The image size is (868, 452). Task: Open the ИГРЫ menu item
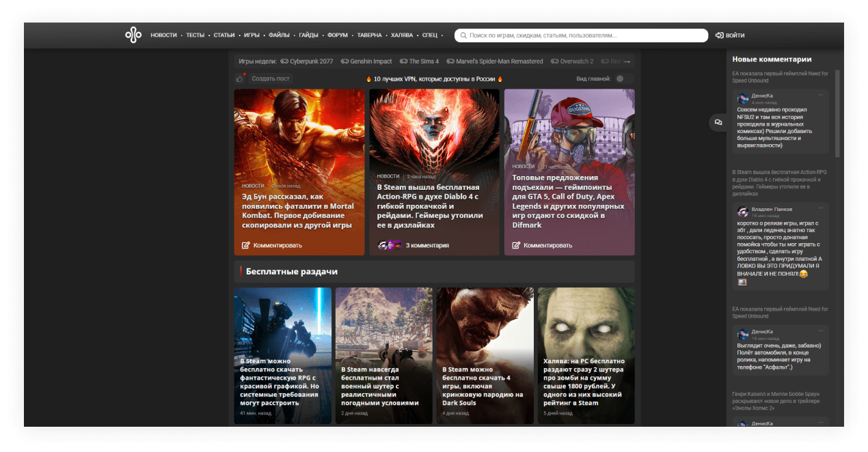pyautogui.click(x=252, y=36)
